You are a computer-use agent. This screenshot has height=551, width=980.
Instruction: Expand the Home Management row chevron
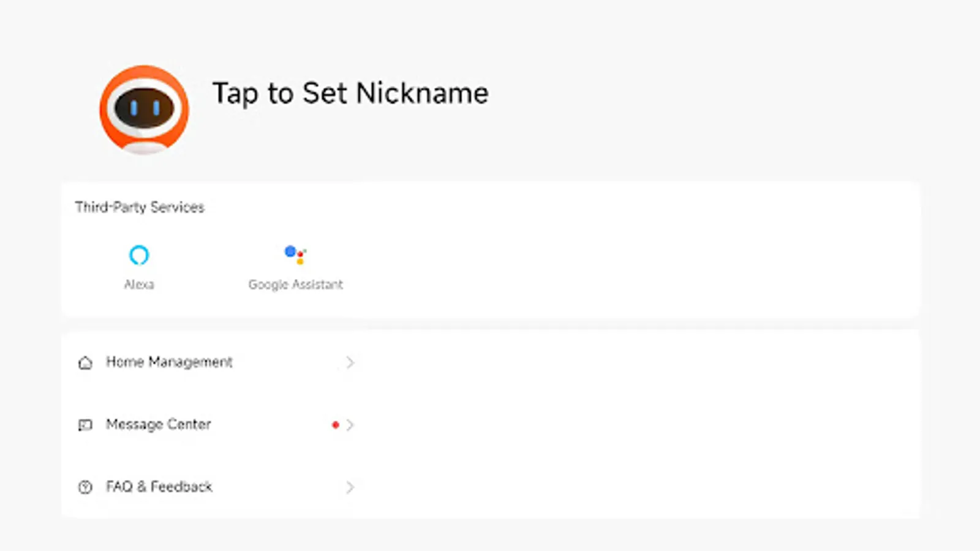point(350,362)
